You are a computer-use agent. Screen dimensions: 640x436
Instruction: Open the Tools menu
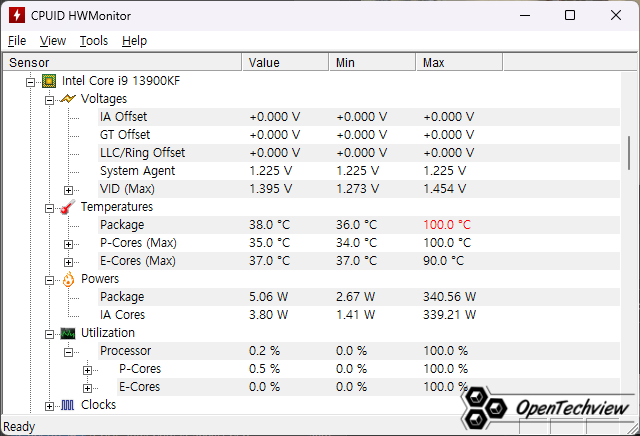coord(93,41)
